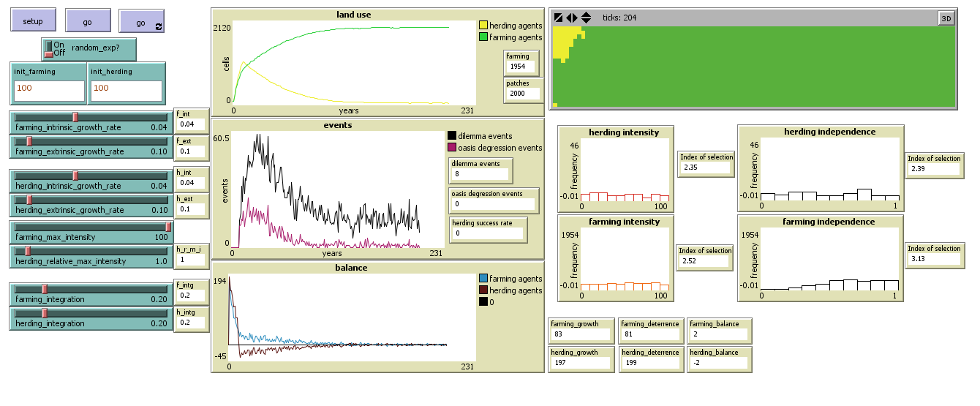The image size is (980, 406).
Task: Switch the world view to 3D
Action: (946, 18)
